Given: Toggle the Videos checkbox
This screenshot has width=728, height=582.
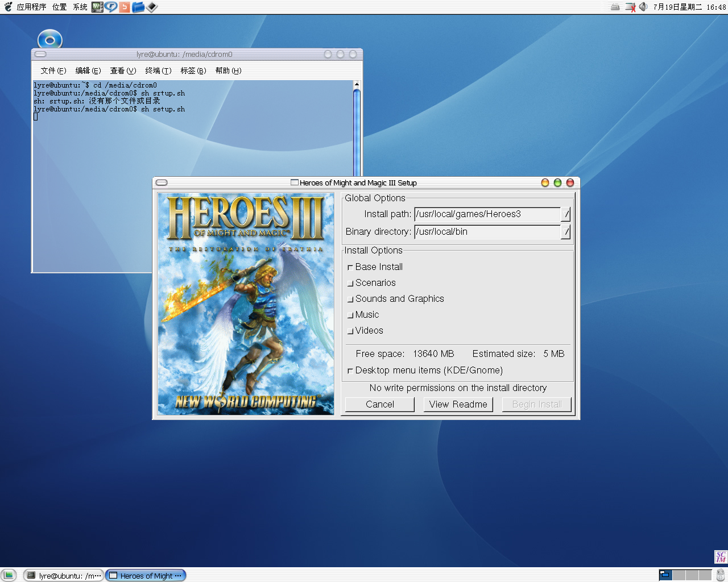Looking at the screenshot, I should click(350, 331).
